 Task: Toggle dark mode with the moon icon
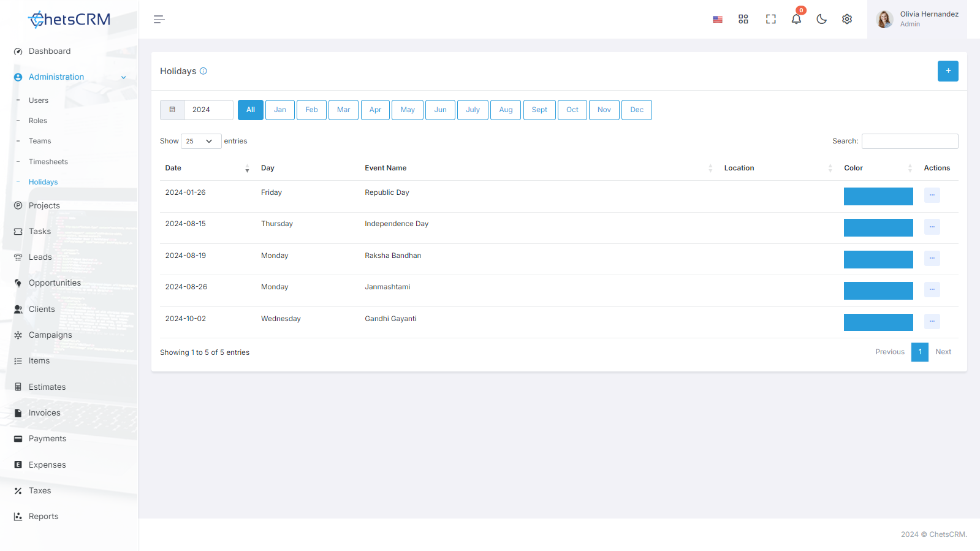click(x=822, y=20)
